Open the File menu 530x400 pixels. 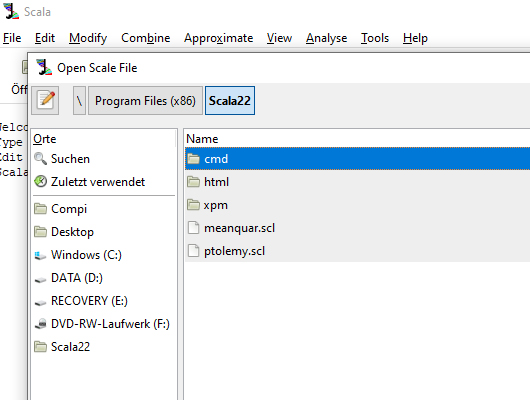12,38
